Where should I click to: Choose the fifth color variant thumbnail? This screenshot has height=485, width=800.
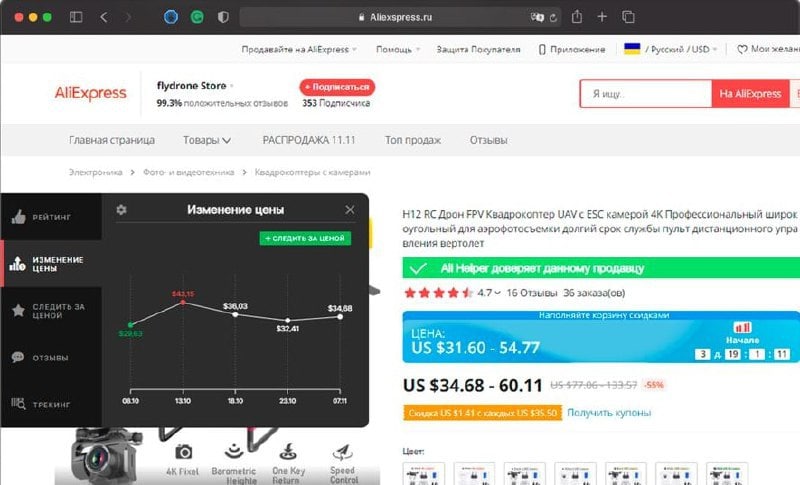(x=626, y=474)
